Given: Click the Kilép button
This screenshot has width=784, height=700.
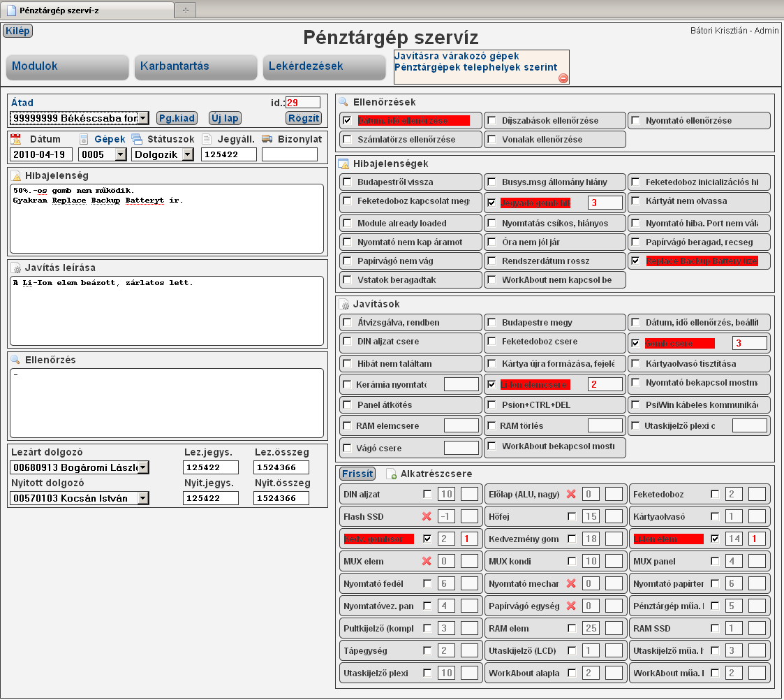Looking at the screenshot, I should coord(17,31).
